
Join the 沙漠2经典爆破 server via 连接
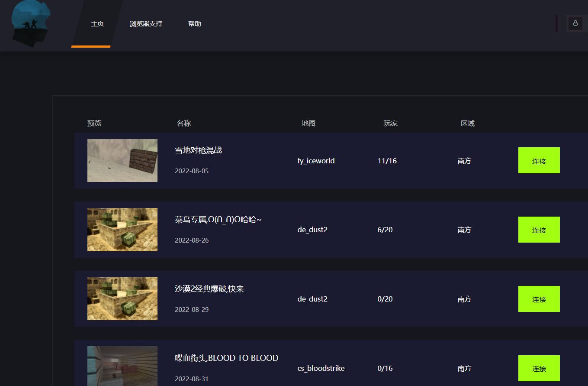(x=539, y=299)
